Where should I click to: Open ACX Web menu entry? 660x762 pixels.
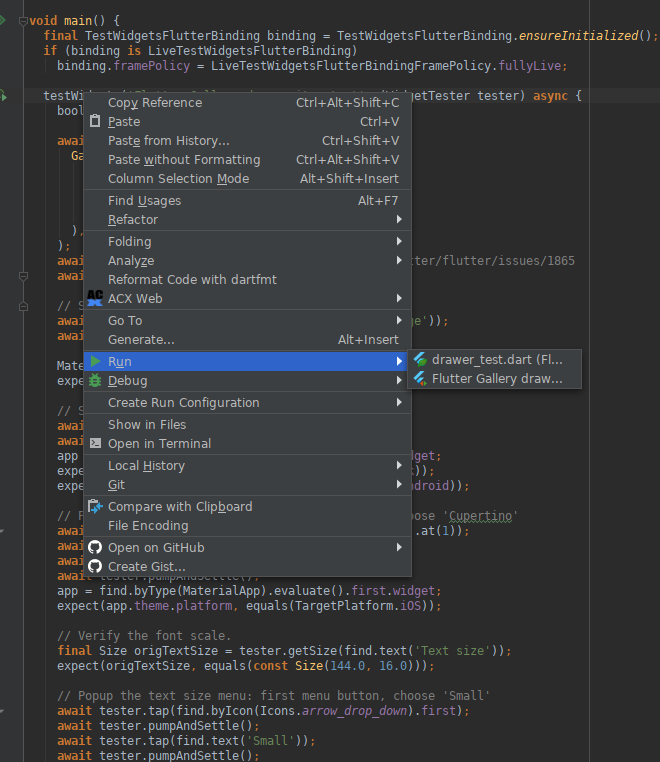(247, 298)
